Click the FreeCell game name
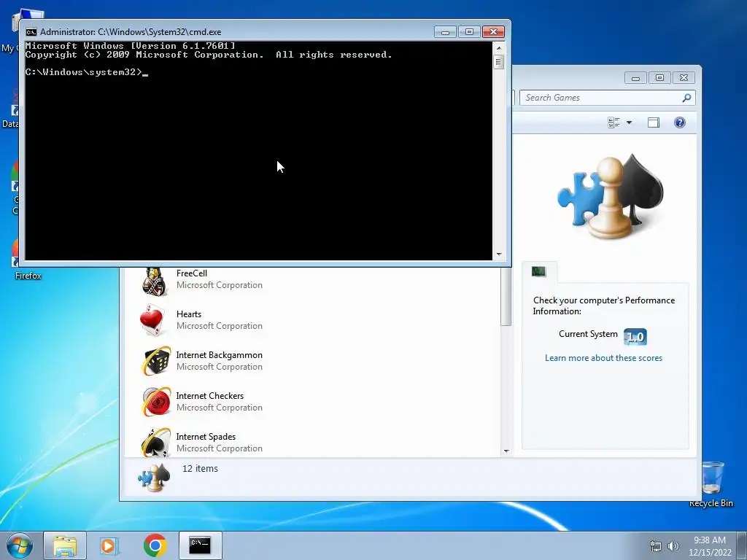Viewport: 747px width, 560px height. click(192, 273)
